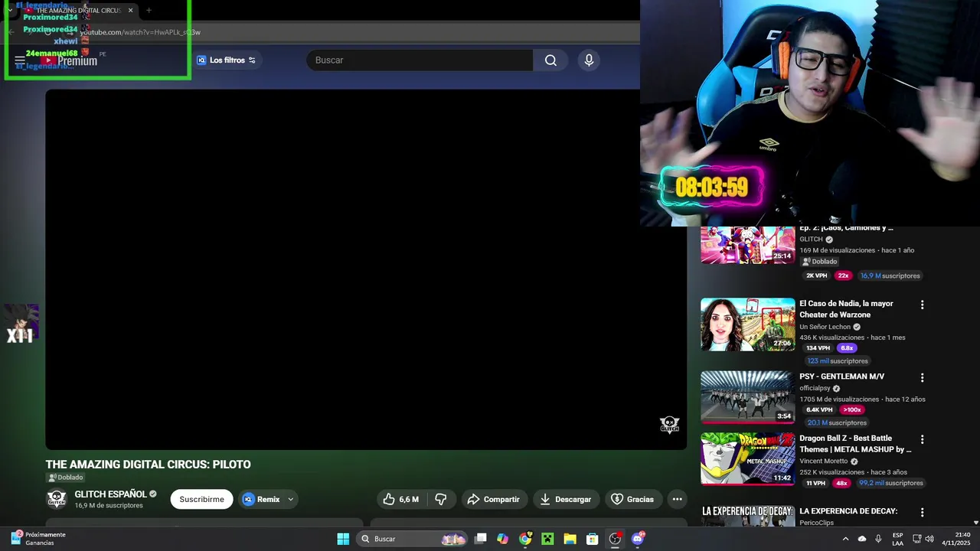Screen dimensions: 980x551
Task: Dislike the Amazing Digital Circus video
Action: click(x=441, y=499)
